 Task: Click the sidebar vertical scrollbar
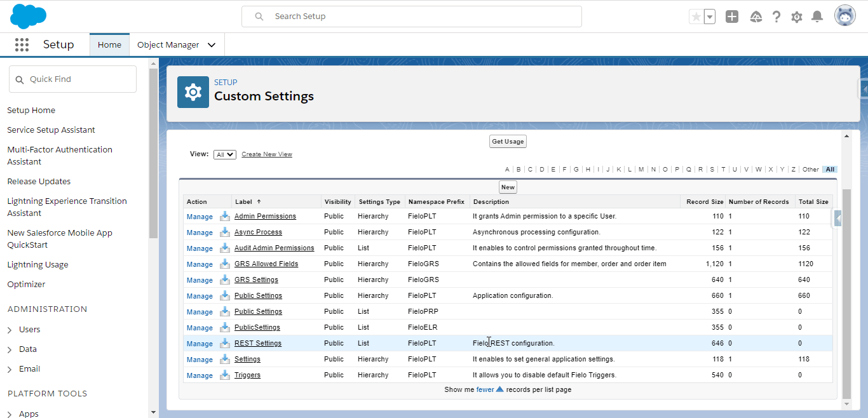click(153, 152)
